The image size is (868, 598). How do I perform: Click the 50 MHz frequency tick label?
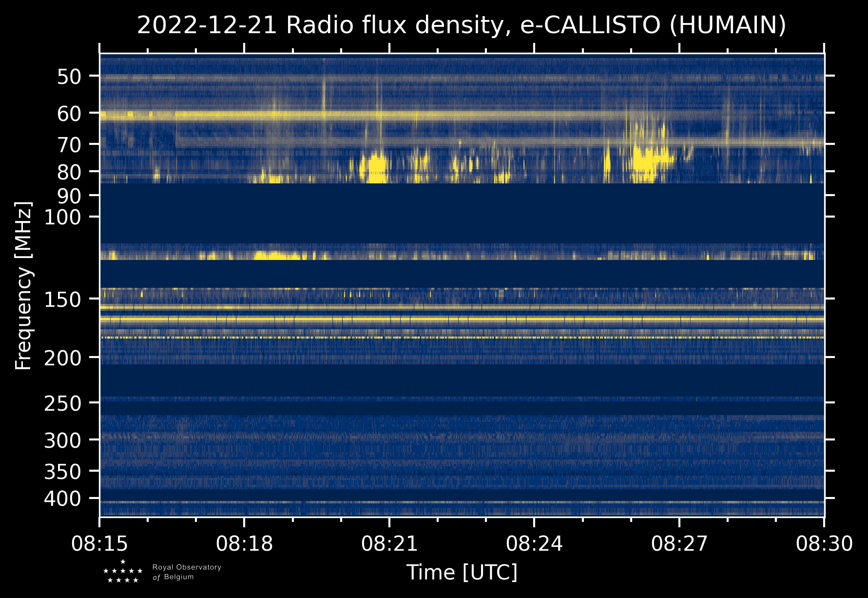pos(69,77)
